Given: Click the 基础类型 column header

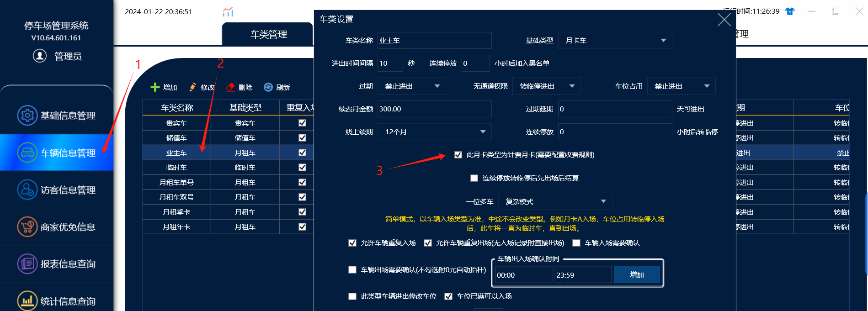Looking at the screenshot, I should point(245,108).
